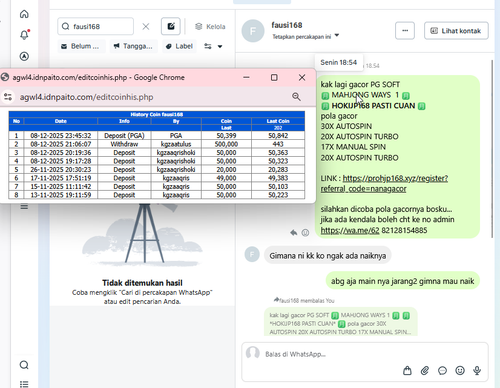Click the small F avatar beside the incoming message
Image resolution: width=500 pixels, height=388 pixels.
pos(252,255)
